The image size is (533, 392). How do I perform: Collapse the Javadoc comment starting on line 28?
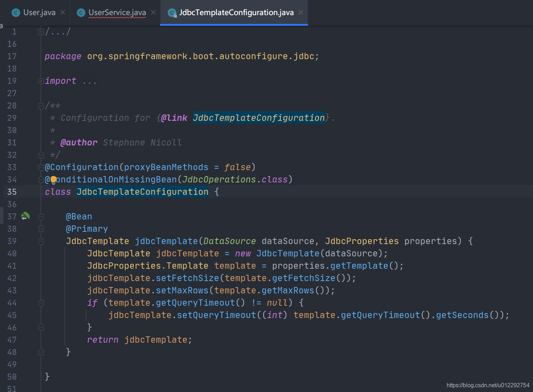[x=41, y=106]
